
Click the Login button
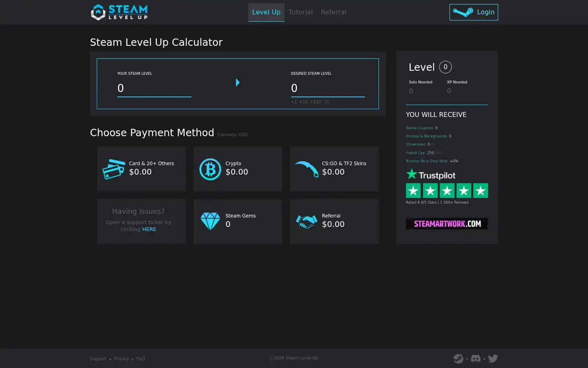[x=474, y=12]
